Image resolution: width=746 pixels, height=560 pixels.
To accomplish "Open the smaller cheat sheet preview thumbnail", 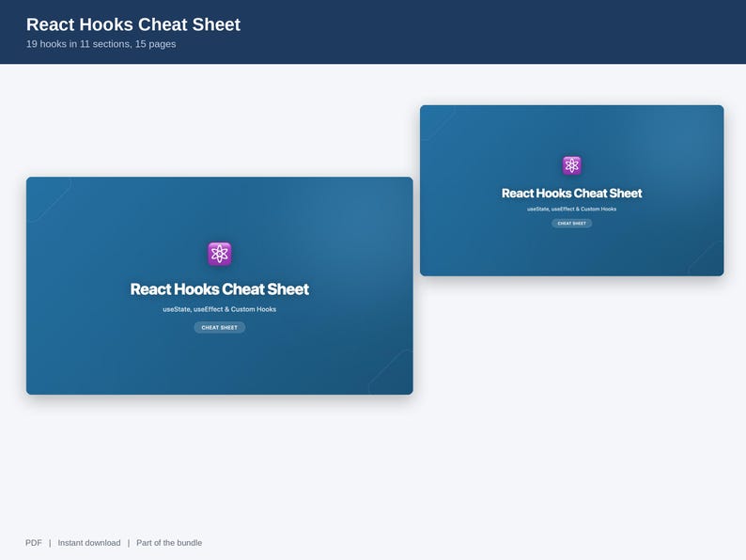I will coord(571,191).
